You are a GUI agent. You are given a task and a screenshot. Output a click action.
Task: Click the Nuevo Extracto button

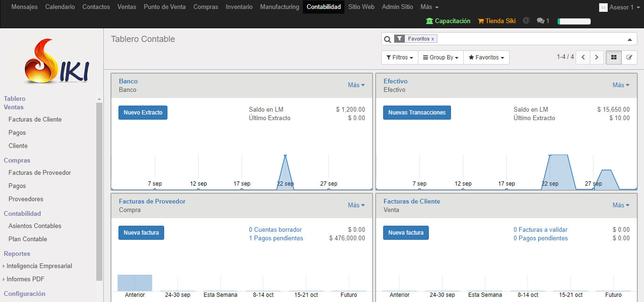pos(143,113)
